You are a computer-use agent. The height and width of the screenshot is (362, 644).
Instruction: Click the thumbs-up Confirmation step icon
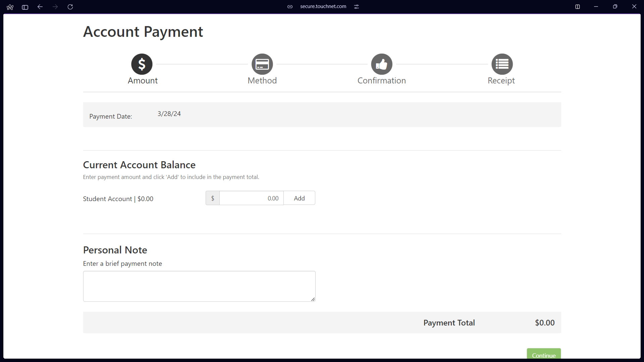(381, 64)
